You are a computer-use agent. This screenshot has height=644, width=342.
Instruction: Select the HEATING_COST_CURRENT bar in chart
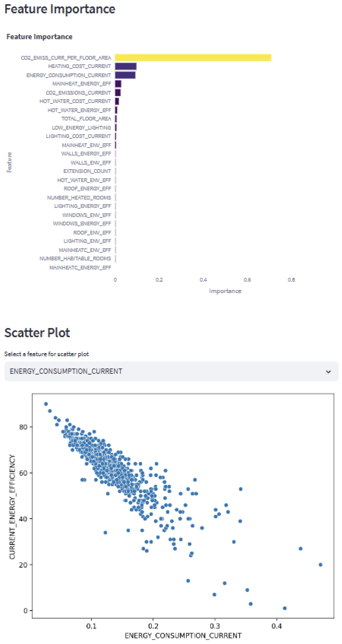pyautogui.click(x=126, y=66)
